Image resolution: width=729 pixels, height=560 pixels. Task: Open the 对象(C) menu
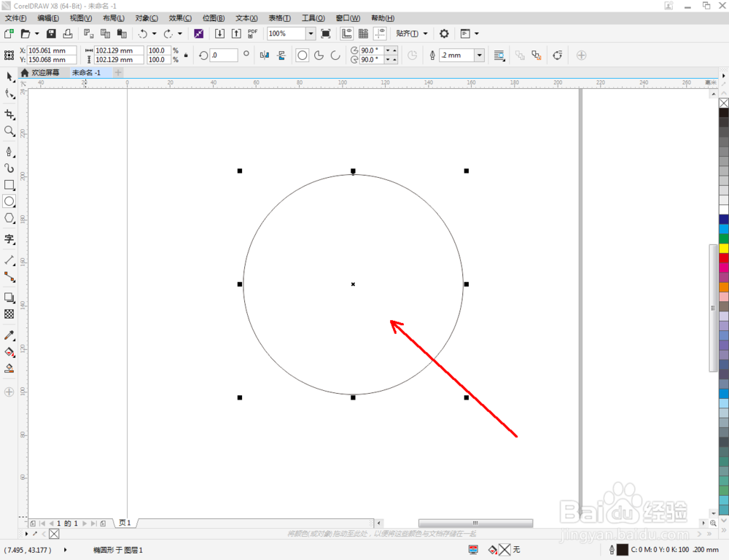147,18
